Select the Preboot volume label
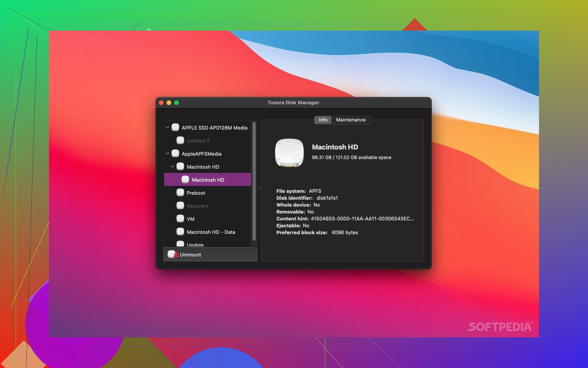Viewport: 588px width, 368px height. point(196,193)
